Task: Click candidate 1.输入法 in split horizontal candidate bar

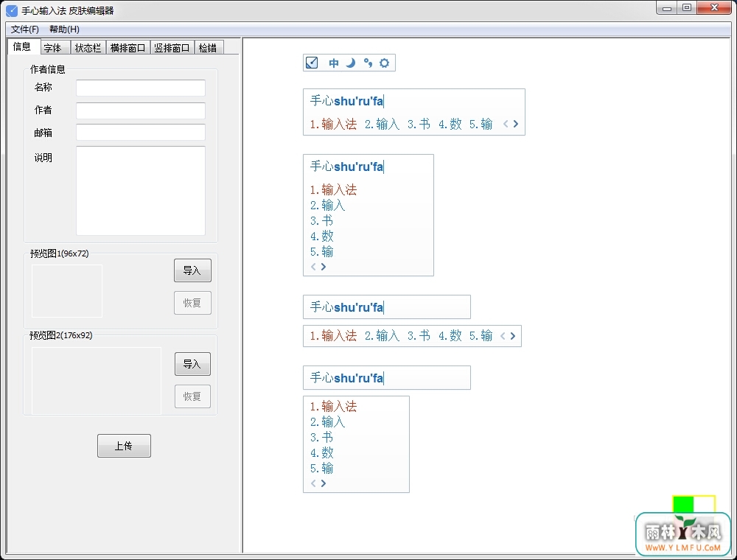Action: (x=333, y=335)
